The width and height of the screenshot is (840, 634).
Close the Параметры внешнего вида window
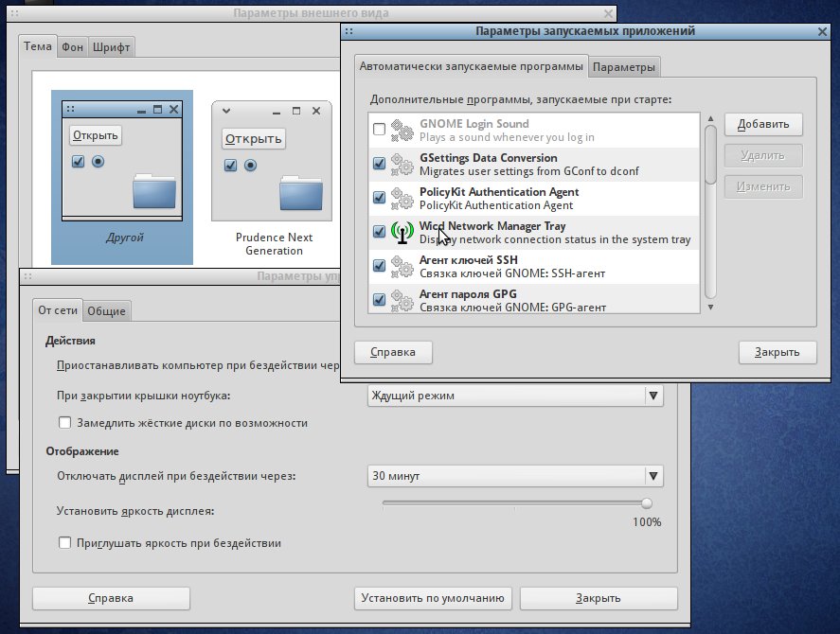(x=608, y=13)
